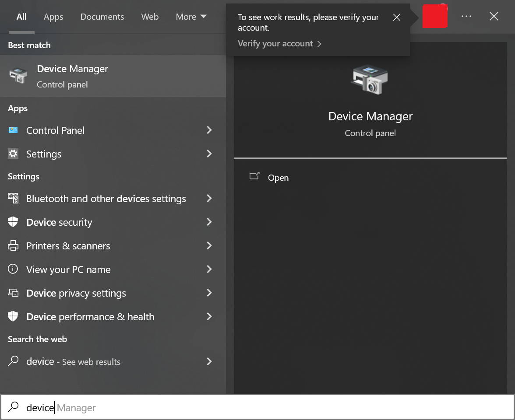Click the View your PC name info icon
Viewport: 515px width, 420px height.
click(13, 269)
